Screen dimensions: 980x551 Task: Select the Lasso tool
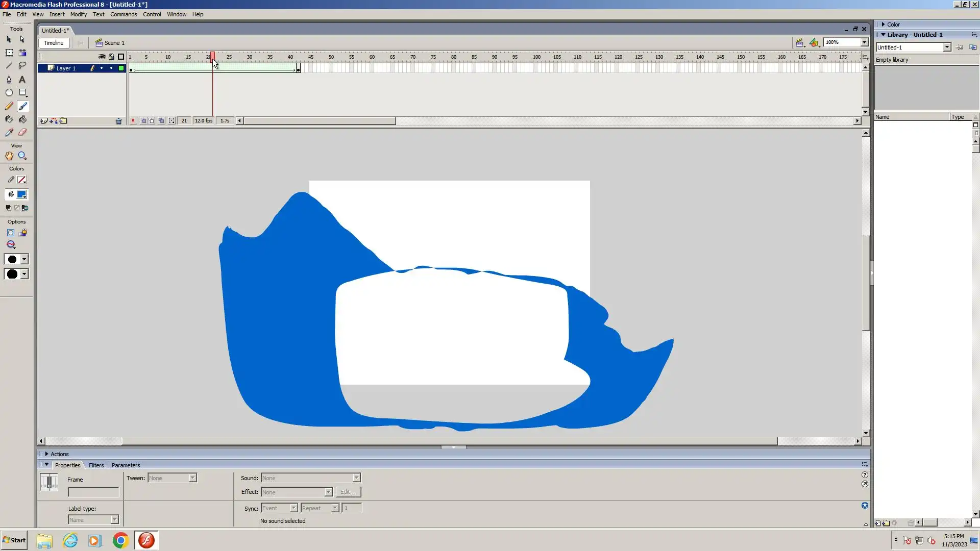tap(22, 66)
